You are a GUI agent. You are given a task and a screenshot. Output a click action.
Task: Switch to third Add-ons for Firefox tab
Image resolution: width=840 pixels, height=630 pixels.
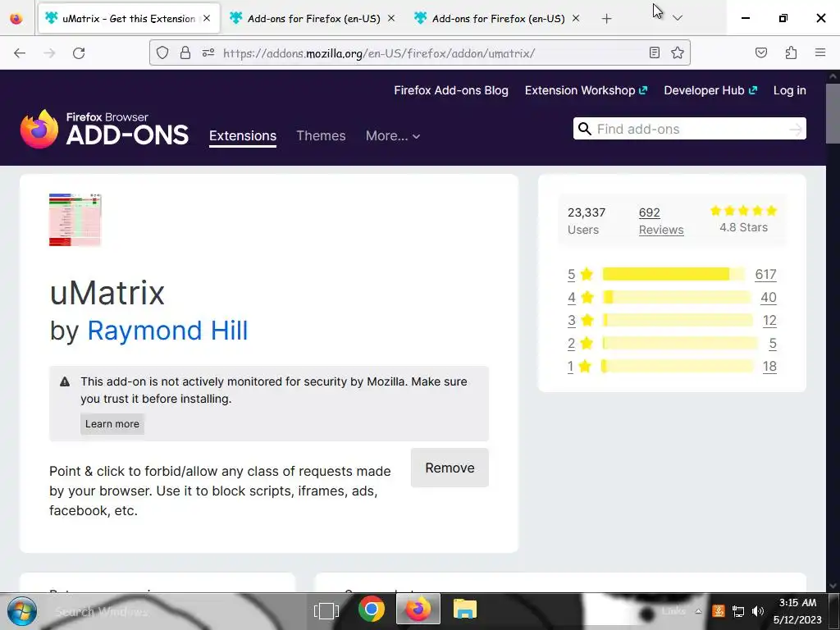coord(498,19)
